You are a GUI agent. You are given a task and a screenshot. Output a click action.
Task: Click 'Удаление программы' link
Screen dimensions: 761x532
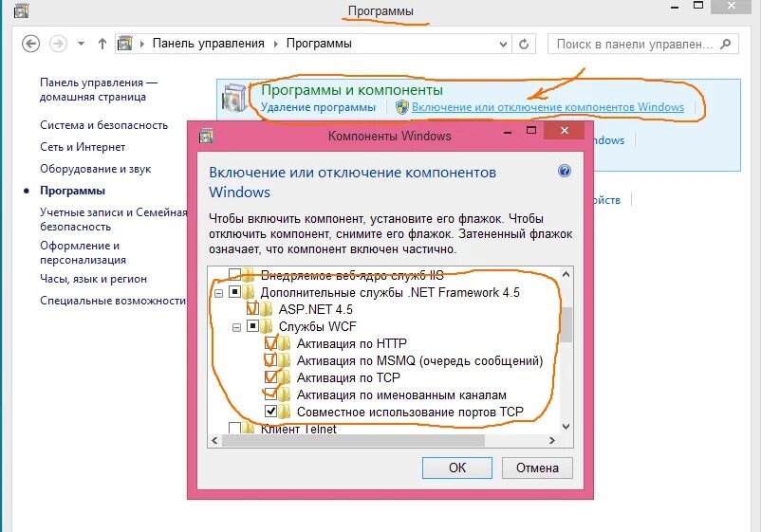[x=319, y=107]
